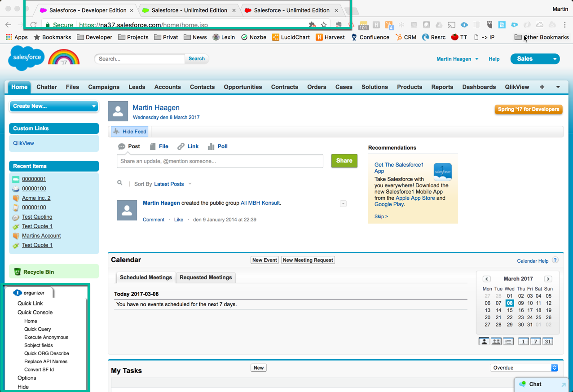Image resolution: width=573 pixels, height=392 pixels.
Task: Open calendar week view icon labeled 7
Action: 535,342
